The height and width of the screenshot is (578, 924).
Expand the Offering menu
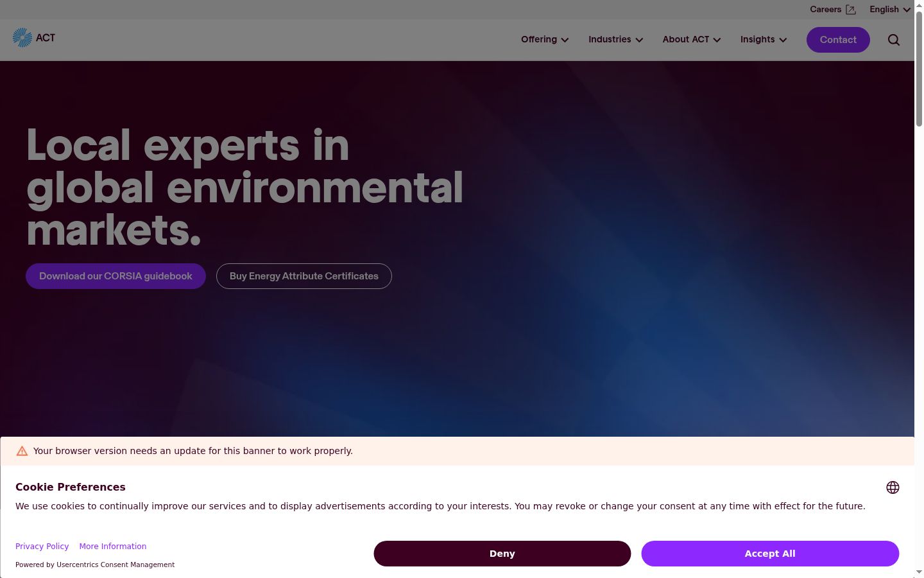tap(545, 40)
